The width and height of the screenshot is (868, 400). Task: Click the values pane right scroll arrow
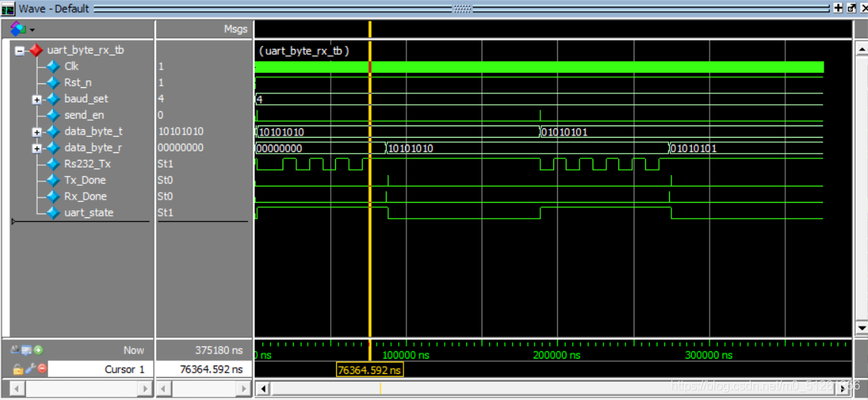(242, 389)
